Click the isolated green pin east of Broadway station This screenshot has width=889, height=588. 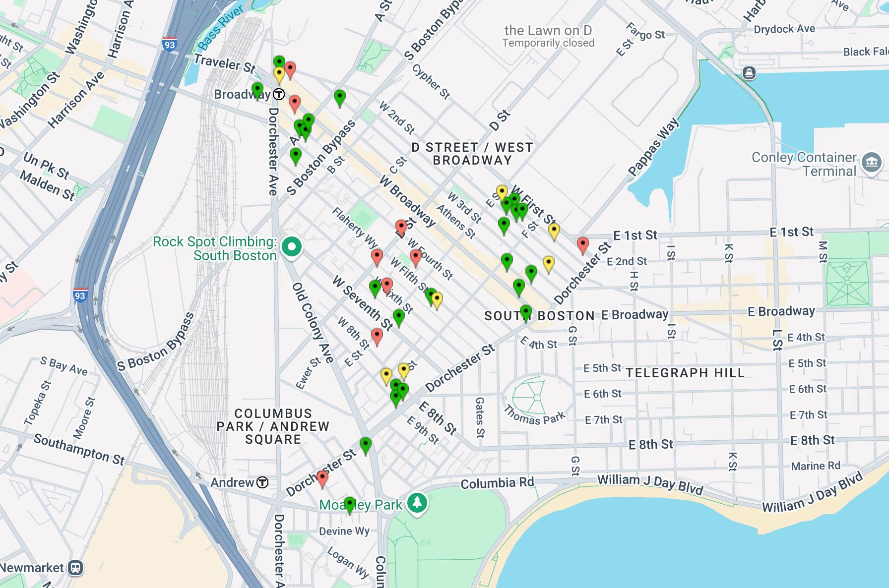pos(339,98)
